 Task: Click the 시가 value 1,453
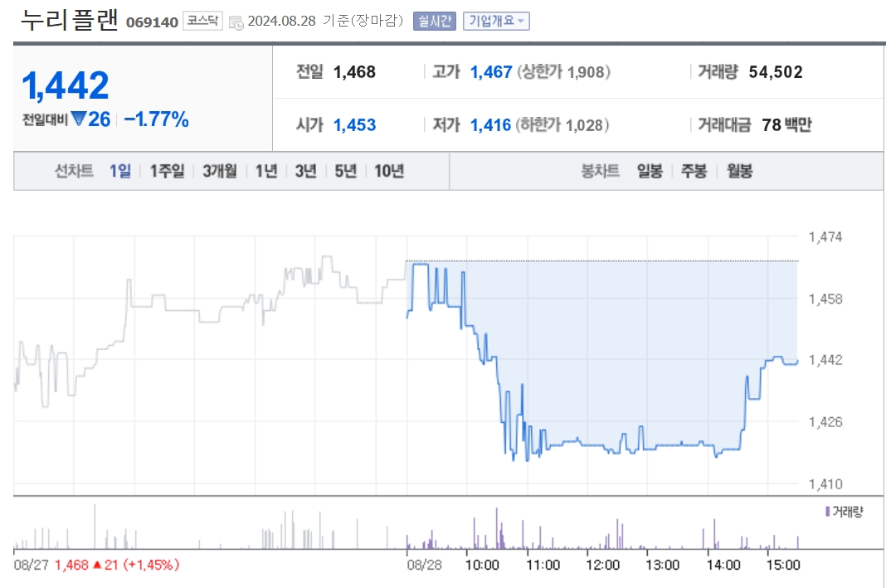coord(354,125)
